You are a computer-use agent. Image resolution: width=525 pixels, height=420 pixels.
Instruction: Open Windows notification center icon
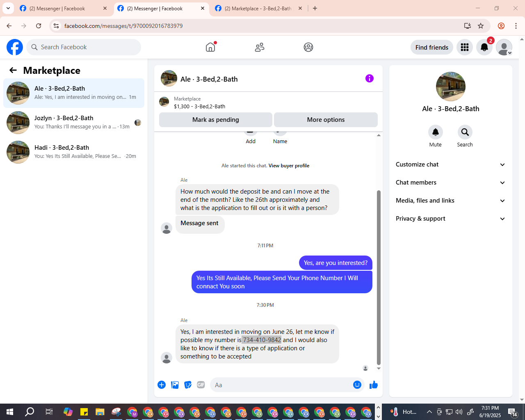coord(513,412)
